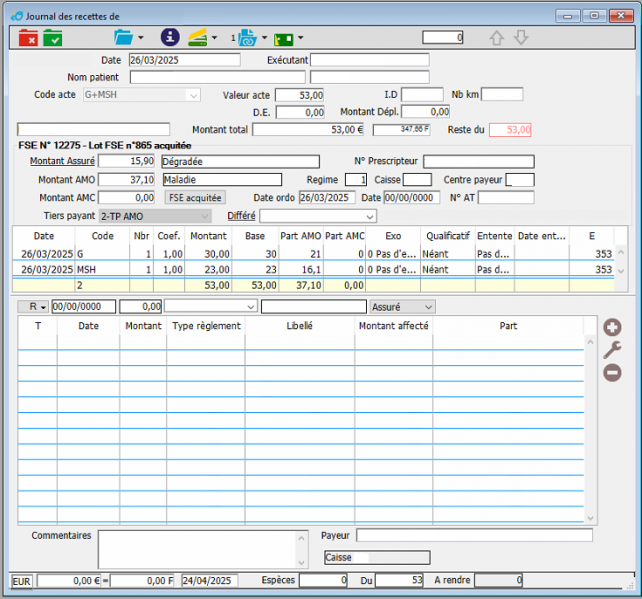
Task: Click the Montant Assuré label link
Action: (x=62, y=161)
